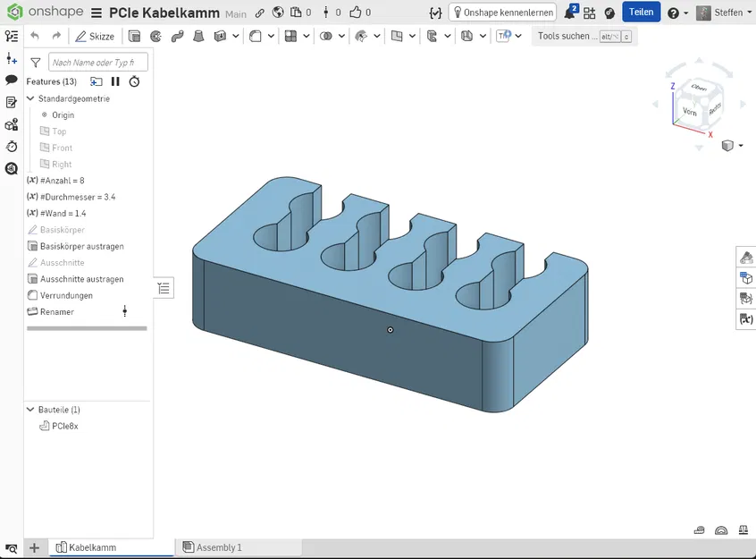Click the blue Teilen button
Screen dimensions: 756x559
tap(641, 13)
